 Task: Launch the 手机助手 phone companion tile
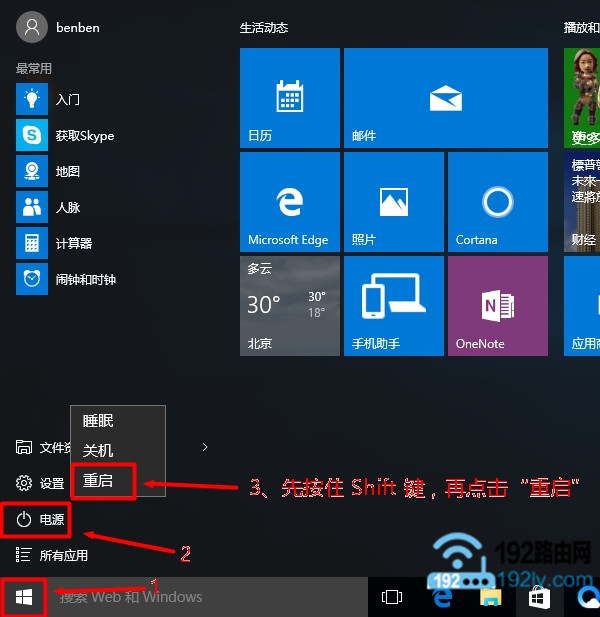(x=394, y=306)
